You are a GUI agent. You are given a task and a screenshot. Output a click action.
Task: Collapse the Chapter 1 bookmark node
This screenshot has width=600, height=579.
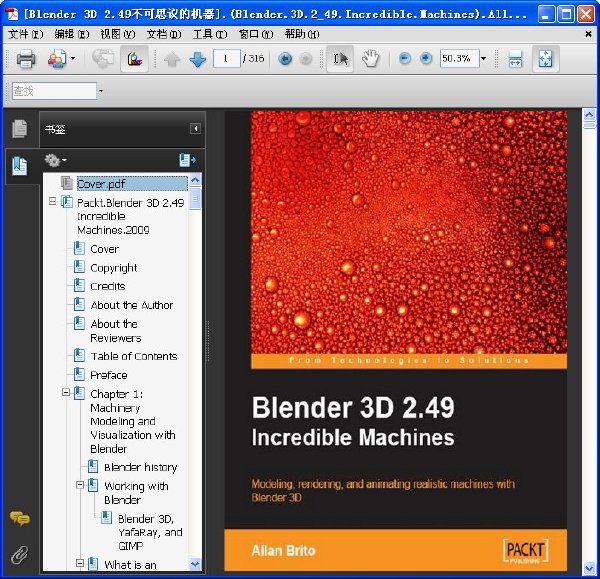pyautogui.click(x=66, y=392)
